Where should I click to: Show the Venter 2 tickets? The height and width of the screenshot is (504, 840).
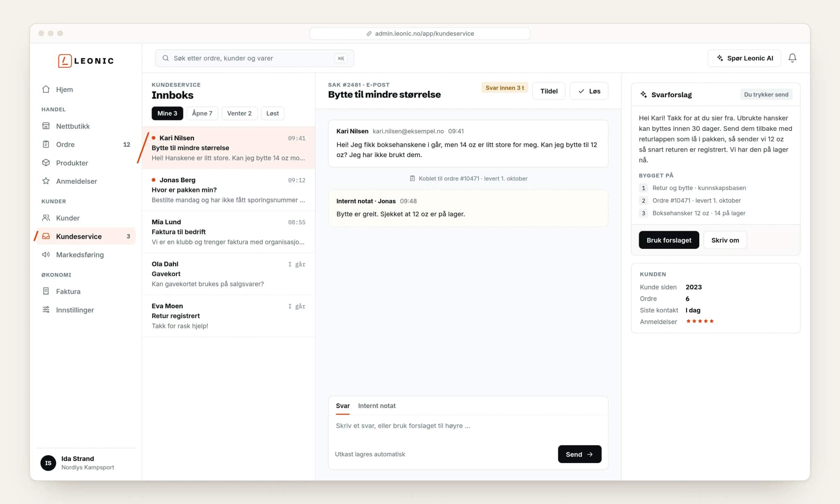(x=240, y=113)
